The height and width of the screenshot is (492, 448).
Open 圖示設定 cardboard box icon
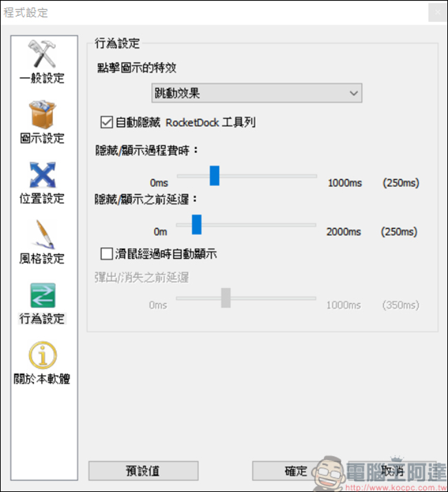coord(42,114)
